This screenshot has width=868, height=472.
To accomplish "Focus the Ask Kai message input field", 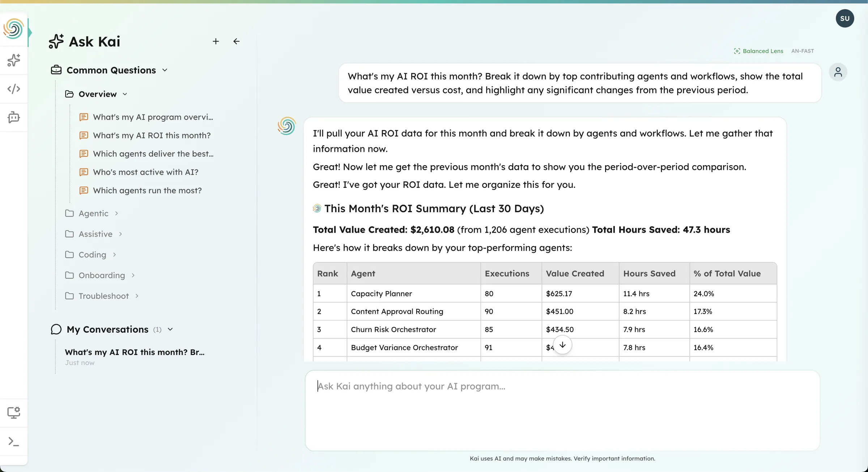I will tap(562, 410).
